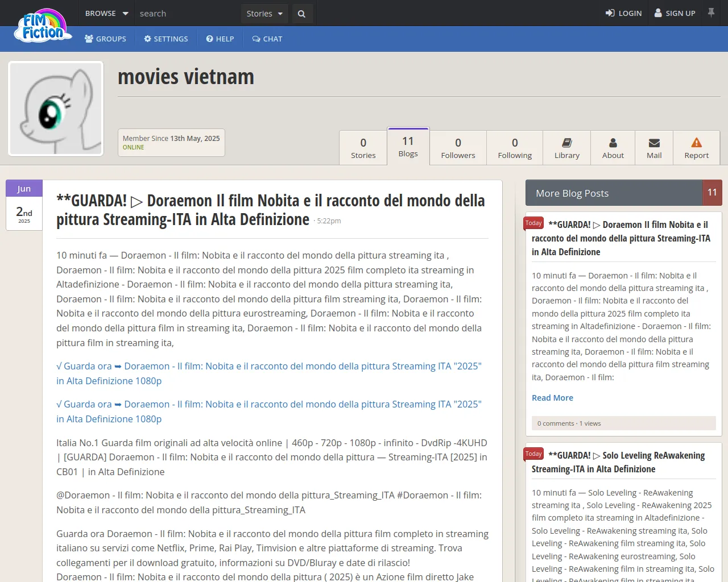Open the first Guarda ora Doraemon link
The height and width of the screenshot is (582, 728).
click(x=268, y=373)
